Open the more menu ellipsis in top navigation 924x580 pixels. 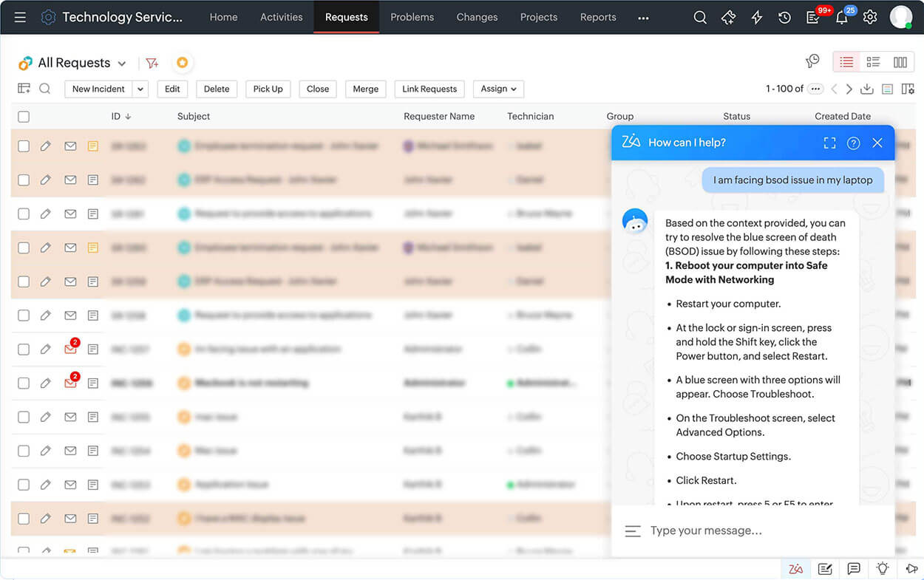[643, 18]
